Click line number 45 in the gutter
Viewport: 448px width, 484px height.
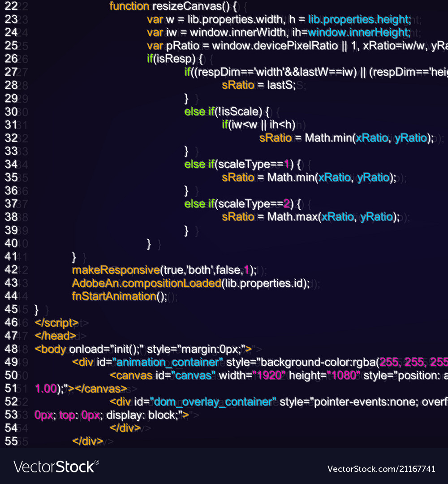11,309
